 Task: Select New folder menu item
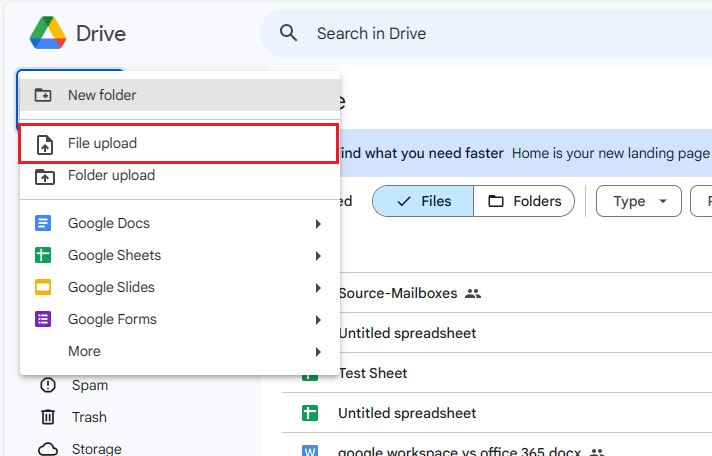[180, 95]
